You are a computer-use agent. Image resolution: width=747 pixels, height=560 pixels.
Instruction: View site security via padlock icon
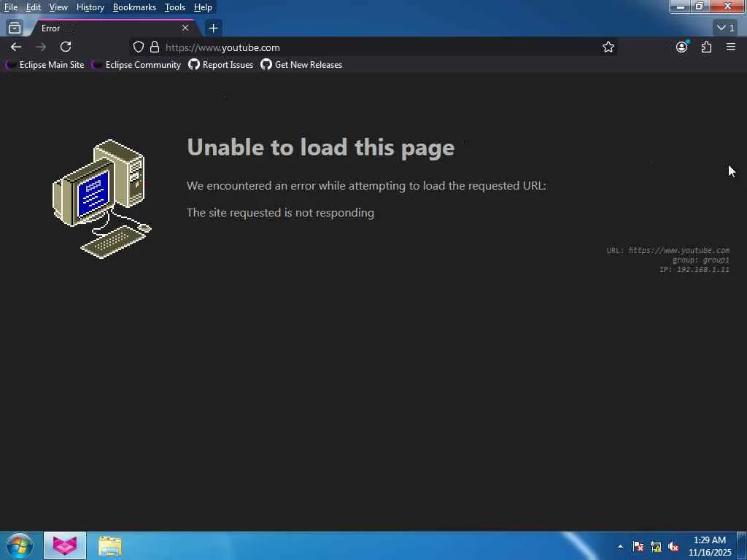(155, 47)
